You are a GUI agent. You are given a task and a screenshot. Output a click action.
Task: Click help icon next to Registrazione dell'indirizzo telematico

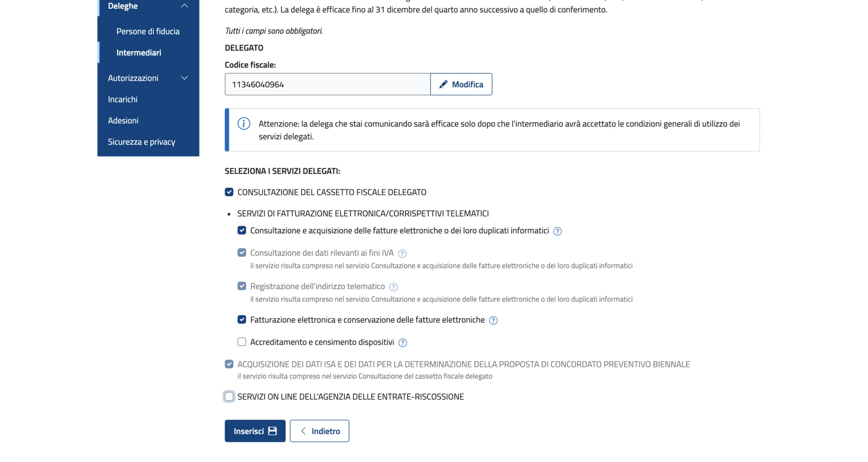[x=393, y=287]
